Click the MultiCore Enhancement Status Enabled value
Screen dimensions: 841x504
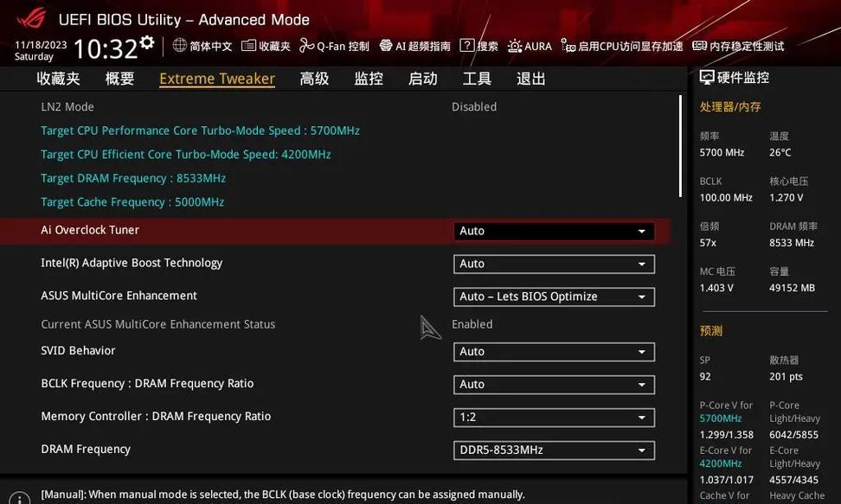472,324
